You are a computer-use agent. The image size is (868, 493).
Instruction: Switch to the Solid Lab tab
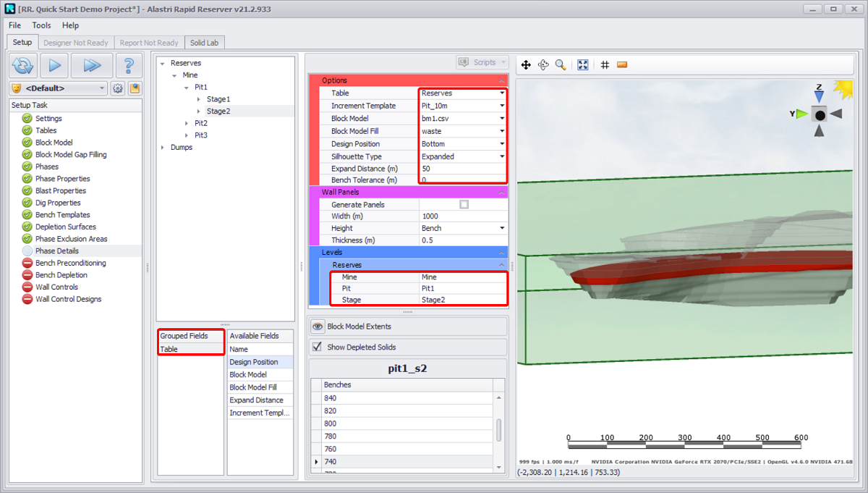point(204,43)
